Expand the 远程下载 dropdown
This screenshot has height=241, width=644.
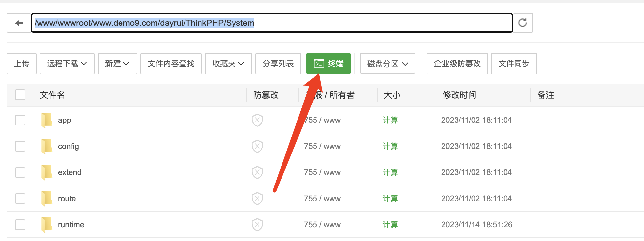(67, 64)
